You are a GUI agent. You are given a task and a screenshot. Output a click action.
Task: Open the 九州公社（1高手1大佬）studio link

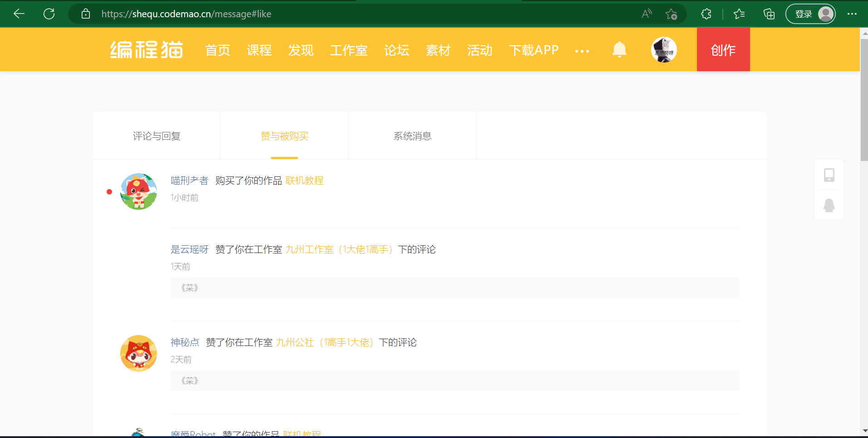pos(325,342)
